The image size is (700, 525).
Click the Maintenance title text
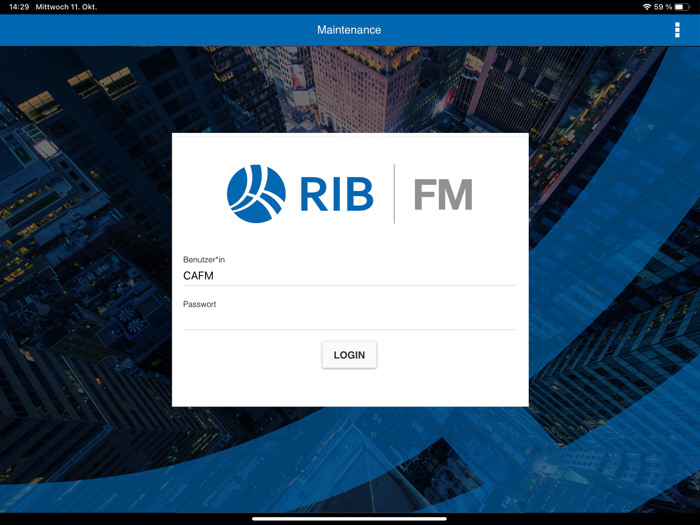pos(349,30)
